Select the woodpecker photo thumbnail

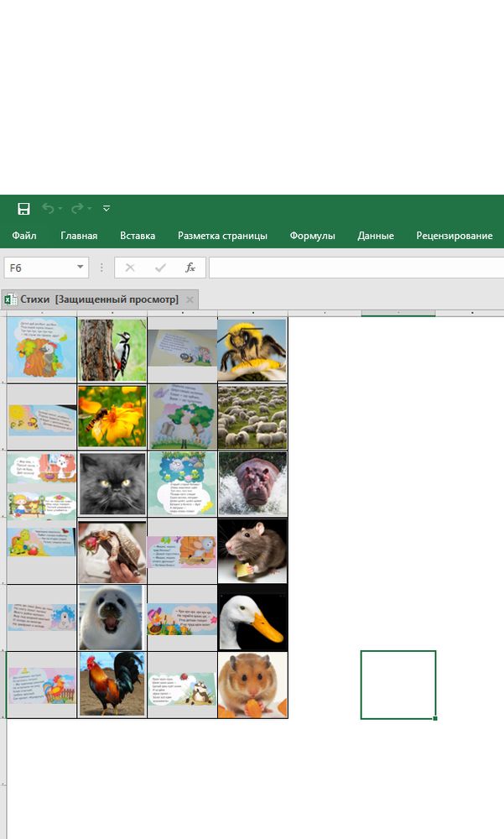point(112,349)
